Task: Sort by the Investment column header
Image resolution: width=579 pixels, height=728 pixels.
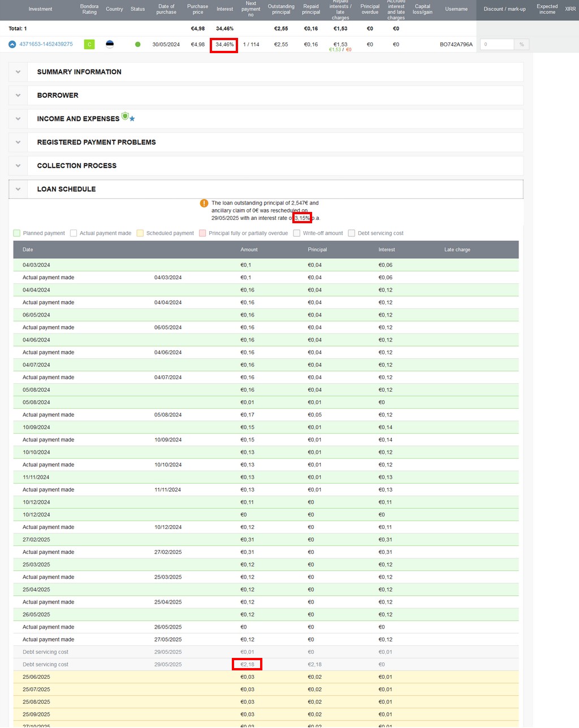Action: (x=40, y=9)
